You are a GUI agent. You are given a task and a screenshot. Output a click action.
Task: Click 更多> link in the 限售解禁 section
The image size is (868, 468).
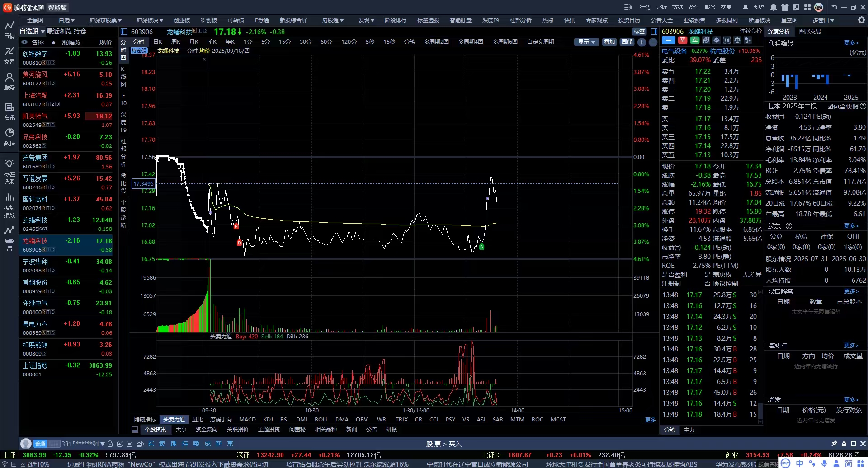851,291
